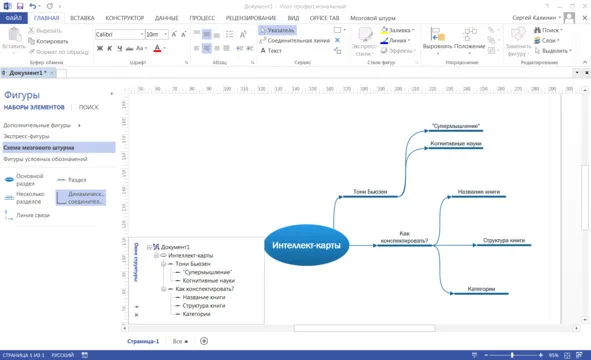
Task: Collapse the Тони Бьюзен tree node
Action: [x=164, y=264]
